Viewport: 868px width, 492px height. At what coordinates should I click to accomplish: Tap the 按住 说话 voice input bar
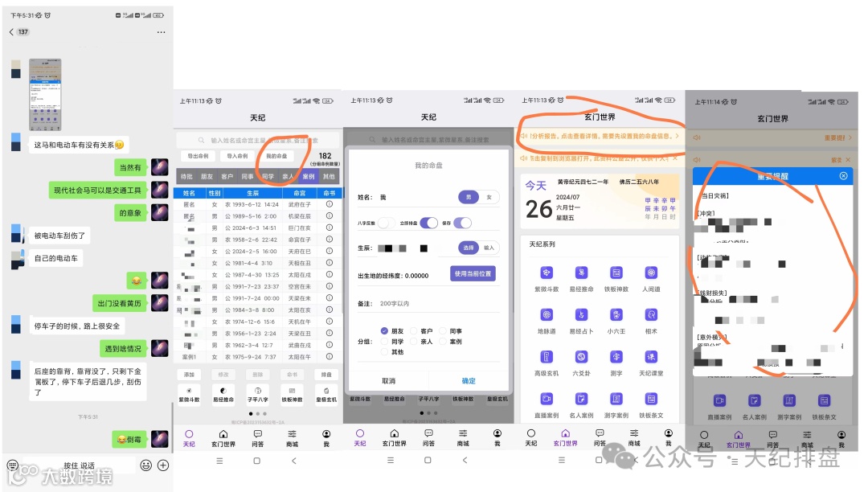(x=79, y=465)
